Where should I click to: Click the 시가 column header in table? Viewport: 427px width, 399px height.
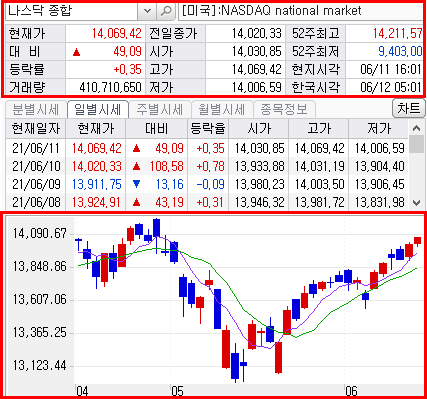259,129
